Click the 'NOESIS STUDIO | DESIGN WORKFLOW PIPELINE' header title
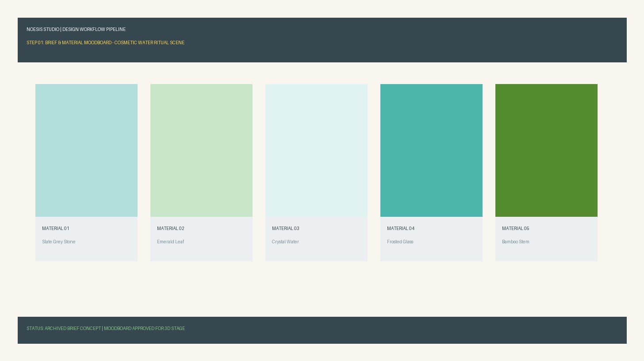Screen dimensions: 644x361 (76, 29)
